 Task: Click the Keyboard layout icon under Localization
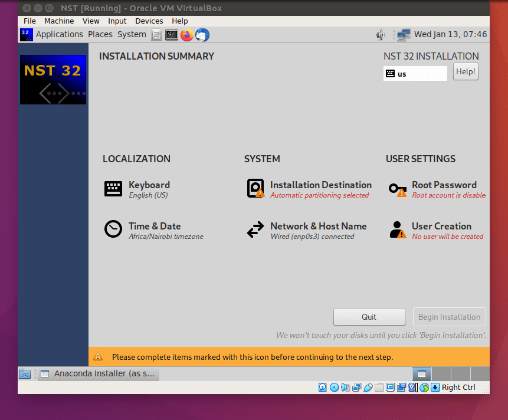113,189
